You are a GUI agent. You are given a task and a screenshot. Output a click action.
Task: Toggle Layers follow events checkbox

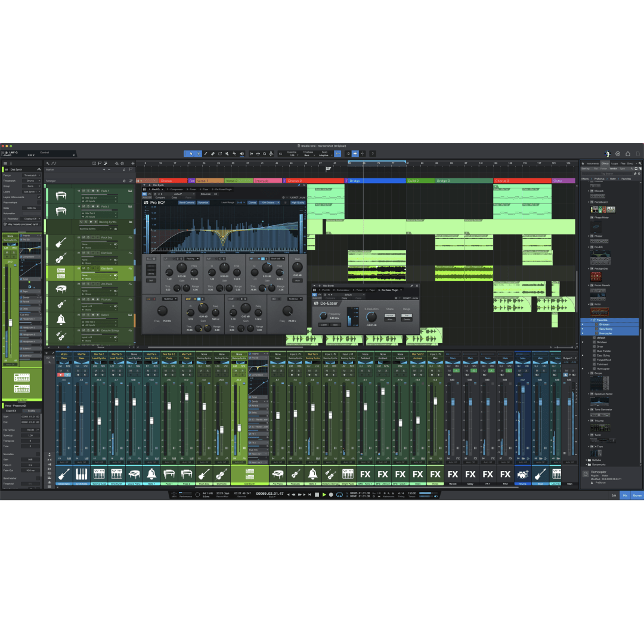39,197
